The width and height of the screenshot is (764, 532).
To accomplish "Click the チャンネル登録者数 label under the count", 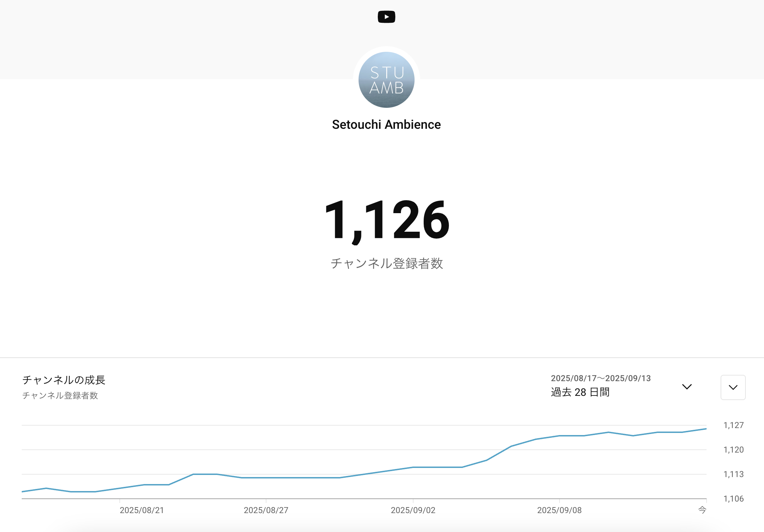I will coord(387,263).
